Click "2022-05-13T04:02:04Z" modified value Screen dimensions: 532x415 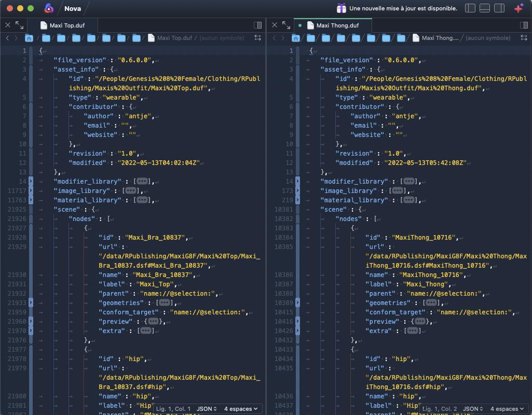pyautogui.click(x=158, y=163)
